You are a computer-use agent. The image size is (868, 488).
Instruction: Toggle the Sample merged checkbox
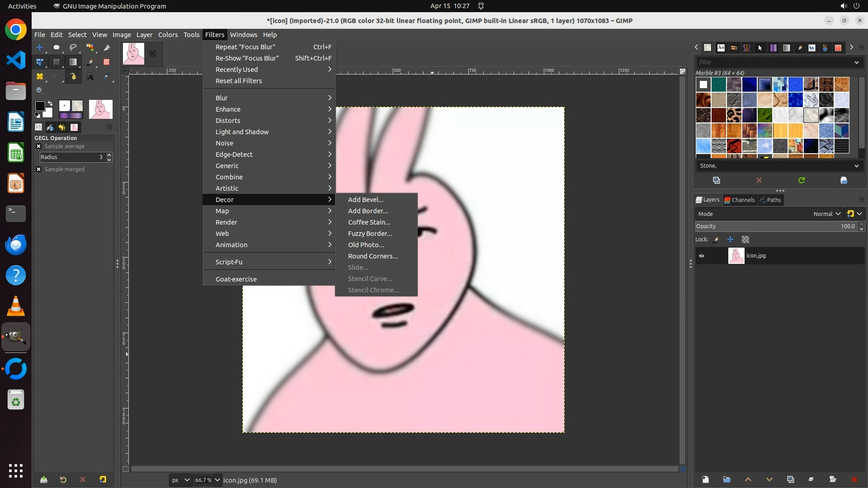point(39,169)
